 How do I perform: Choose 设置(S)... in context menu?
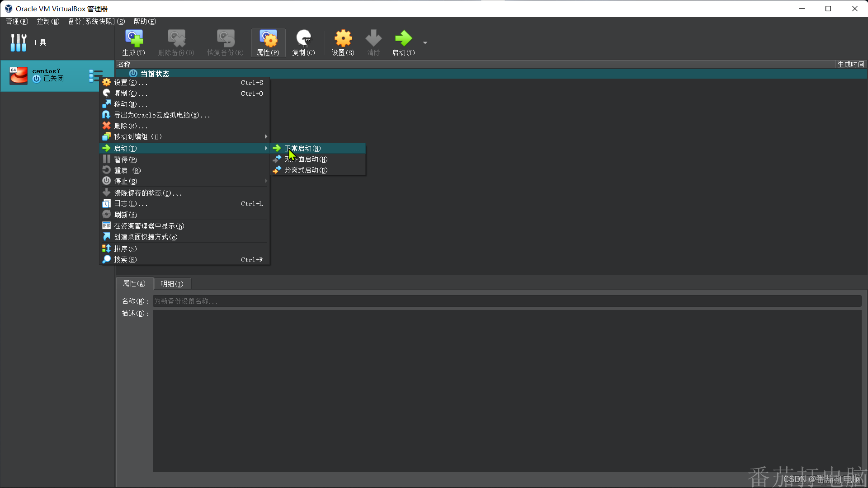pos(184,83)
